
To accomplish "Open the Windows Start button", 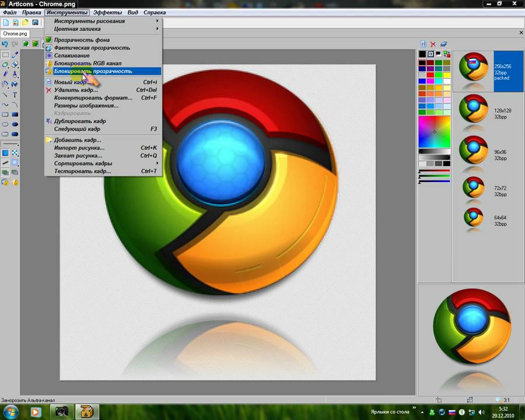I will 10,412.
